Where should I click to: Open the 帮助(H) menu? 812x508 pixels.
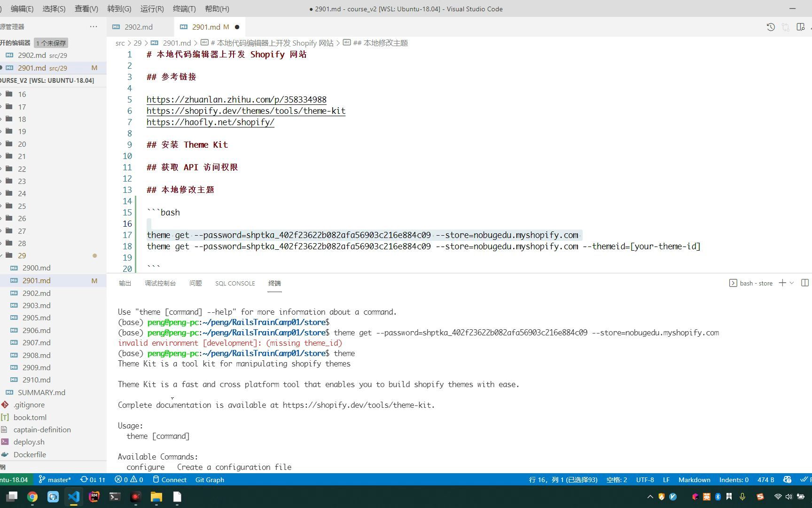tap(217, 8)
